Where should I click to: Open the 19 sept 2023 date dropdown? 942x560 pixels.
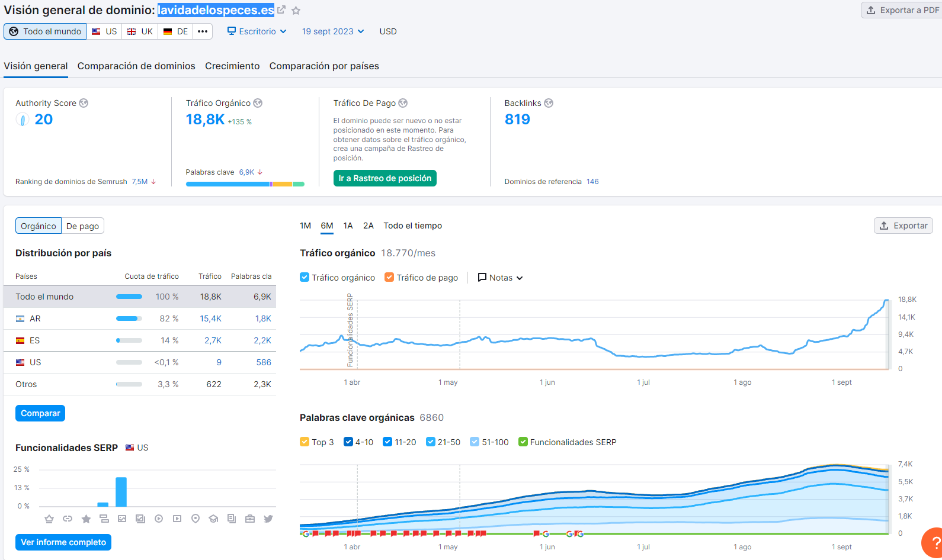[x=333, y=31]
